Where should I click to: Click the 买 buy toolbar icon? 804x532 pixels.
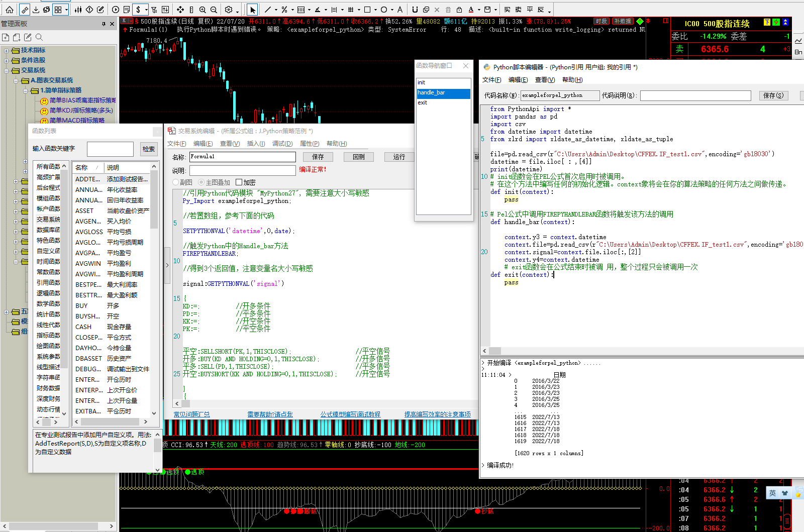[507, 10]
